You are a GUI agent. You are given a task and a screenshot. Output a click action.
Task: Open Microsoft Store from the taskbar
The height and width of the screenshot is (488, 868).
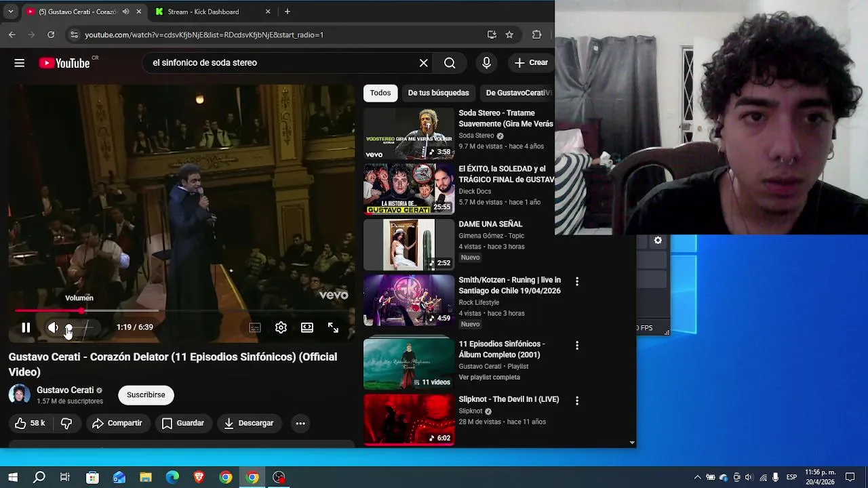[93, 478]
